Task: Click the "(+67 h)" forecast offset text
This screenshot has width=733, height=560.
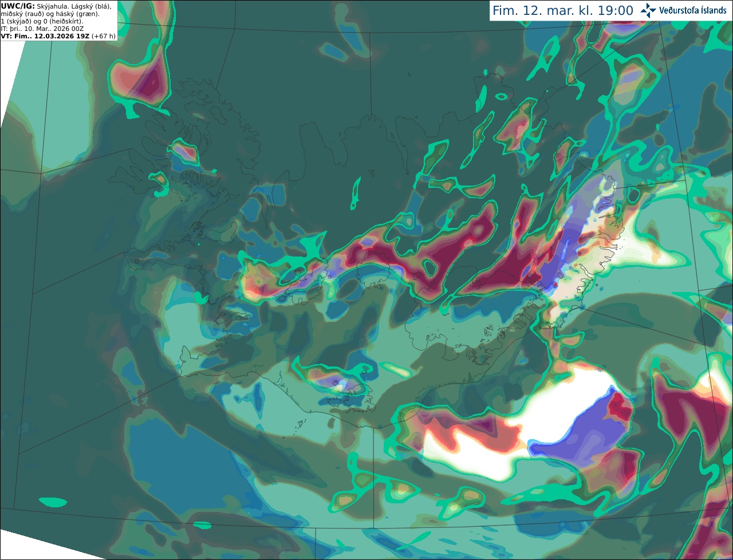Action: [104, 36]
